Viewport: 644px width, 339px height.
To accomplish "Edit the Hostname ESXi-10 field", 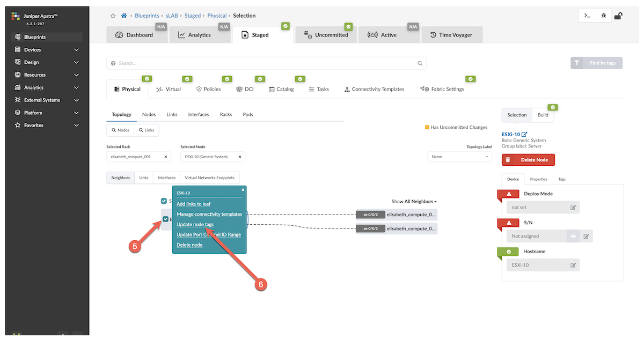I will pyautogui.click(x=573, y=265).
